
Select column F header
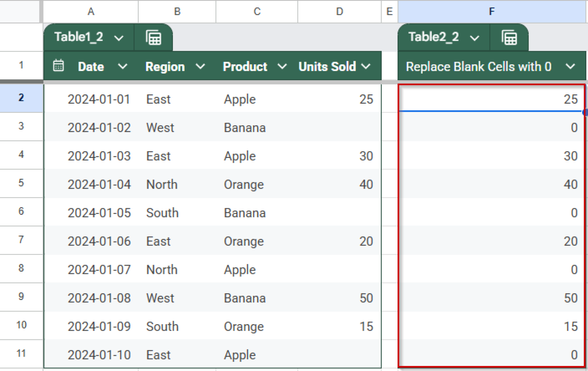coord(492,11)
